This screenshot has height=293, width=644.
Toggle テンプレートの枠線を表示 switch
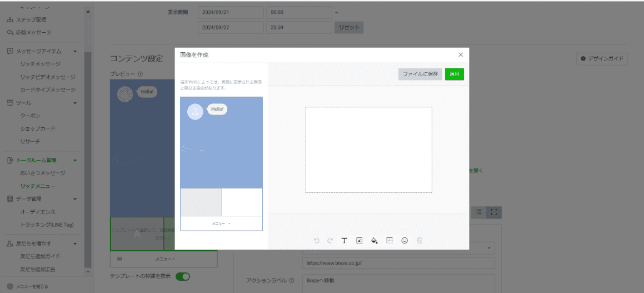183,276
